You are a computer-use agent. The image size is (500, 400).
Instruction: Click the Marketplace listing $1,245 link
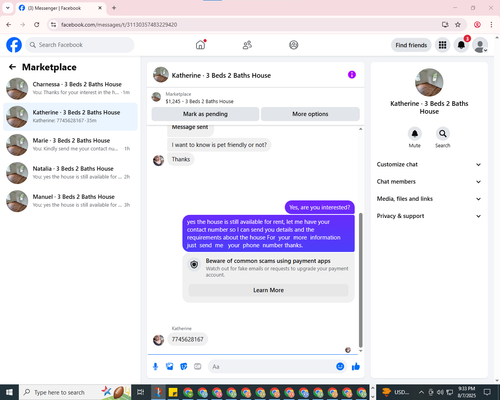(199, 101)
